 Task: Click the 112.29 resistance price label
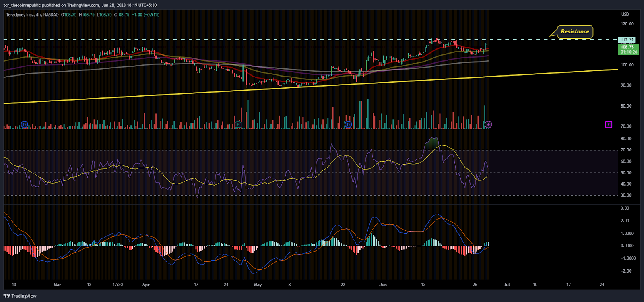[627, 40]
